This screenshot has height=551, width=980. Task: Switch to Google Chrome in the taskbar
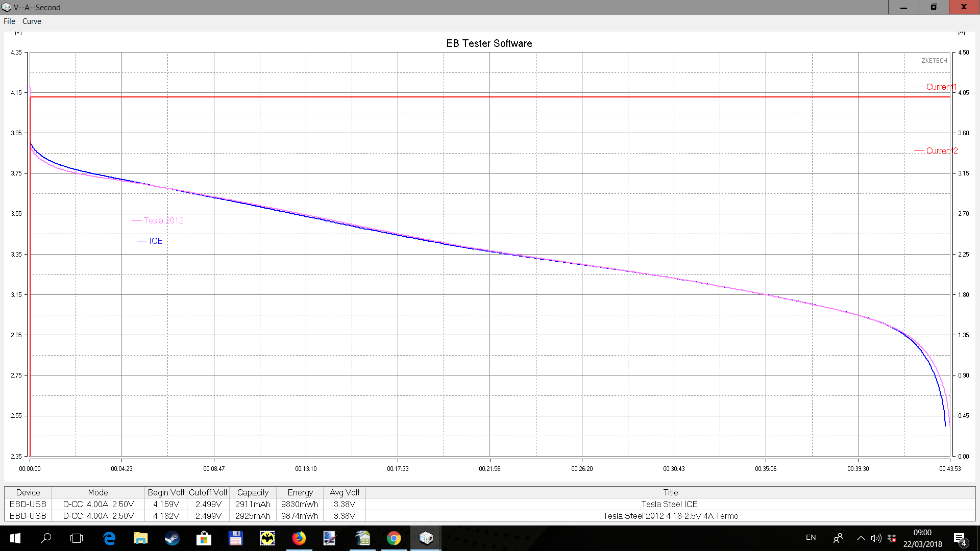(394, 538)
